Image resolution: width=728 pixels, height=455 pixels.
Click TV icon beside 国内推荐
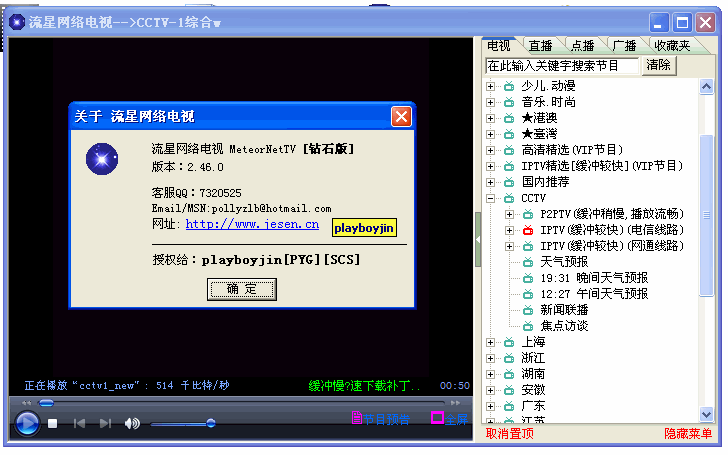509,182
